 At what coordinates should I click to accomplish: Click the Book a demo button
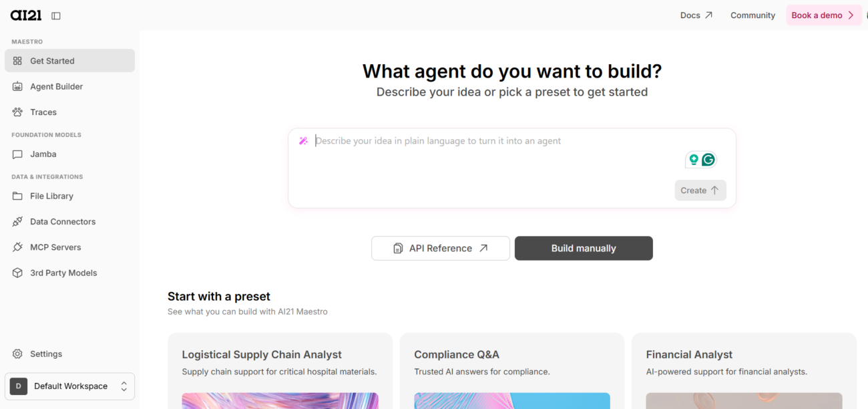point(823,15)
